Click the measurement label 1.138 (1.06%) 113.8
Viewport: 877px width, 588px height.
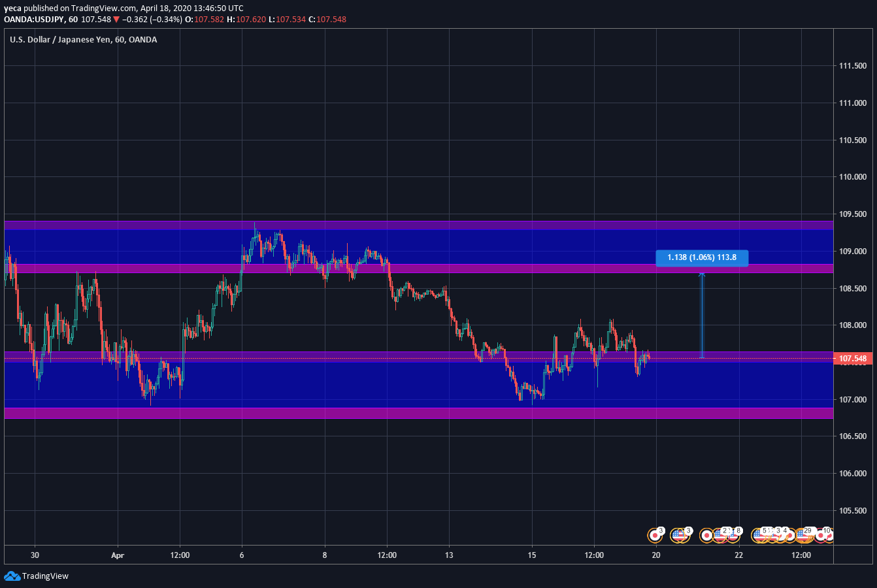702,257
